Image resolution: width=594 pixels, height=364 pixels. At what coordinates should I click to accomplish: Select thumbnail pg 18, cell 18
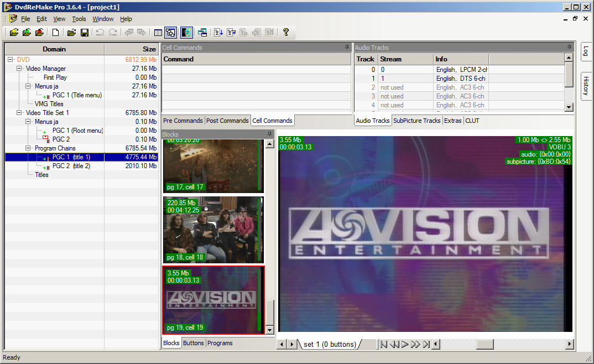pyautogui.click(x=213, y=230)
